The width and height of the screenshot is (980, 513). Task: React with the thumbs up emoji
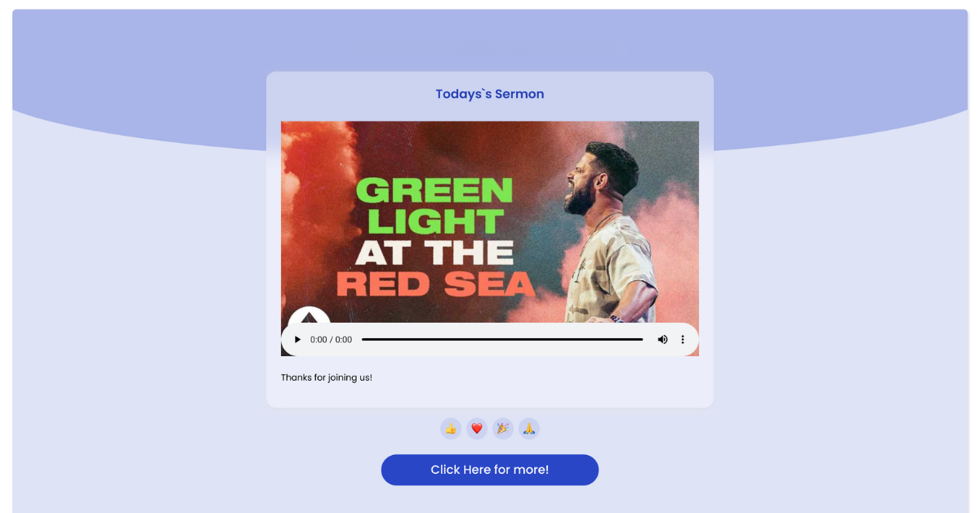coord(451,429)
